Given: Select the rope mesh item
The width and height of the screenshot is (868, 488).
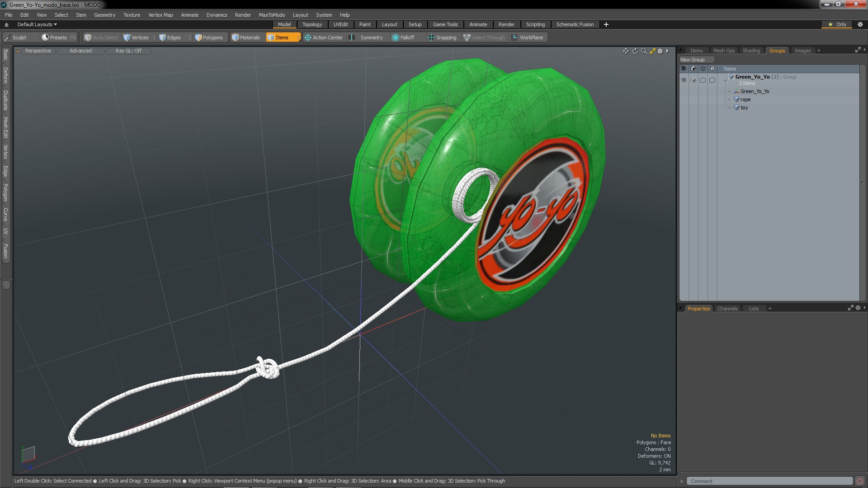Looking at the screenshot, I should [745, 99].
